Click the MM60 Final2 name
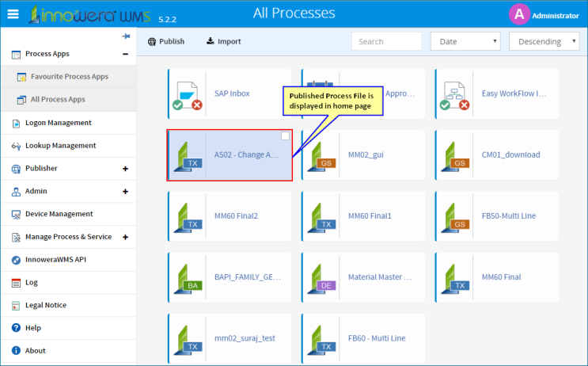 coord(236,215)
